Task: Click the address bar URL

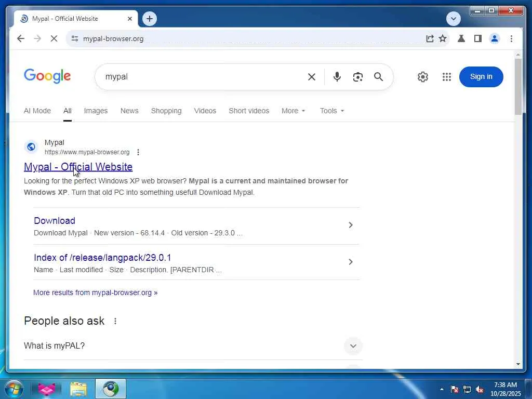Action: (113, 38)
